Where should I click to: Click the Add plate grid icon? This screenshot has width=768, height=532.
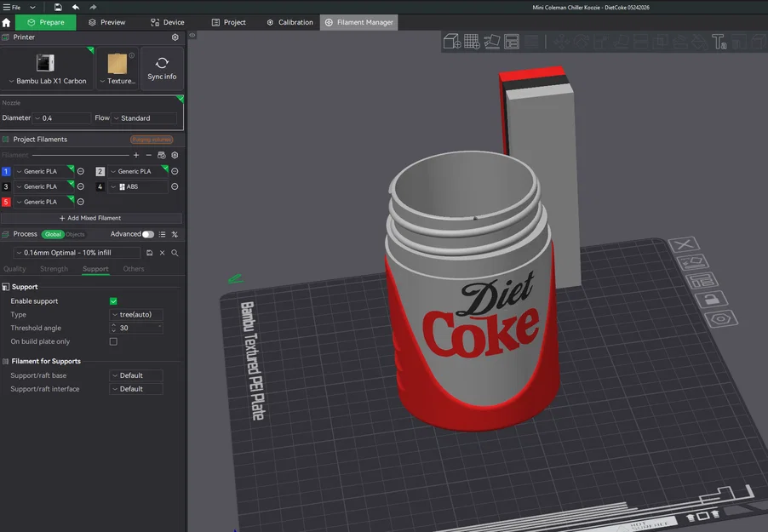click(x=472, y=42)
